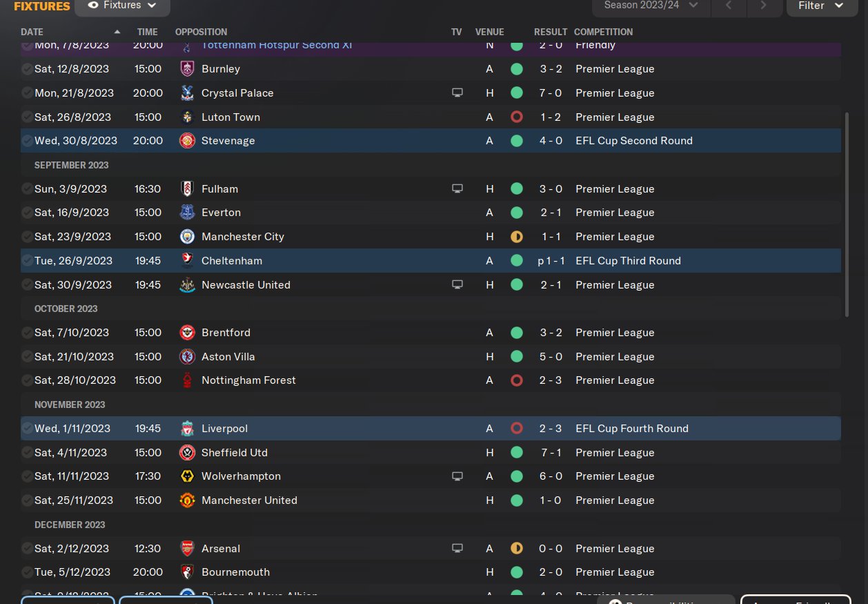Image resolution: width=868 pixels, height=604 pixels.
Task: Toggle the check mark beside Sat, 12/8/2023
Action: [x=27, y=69]
